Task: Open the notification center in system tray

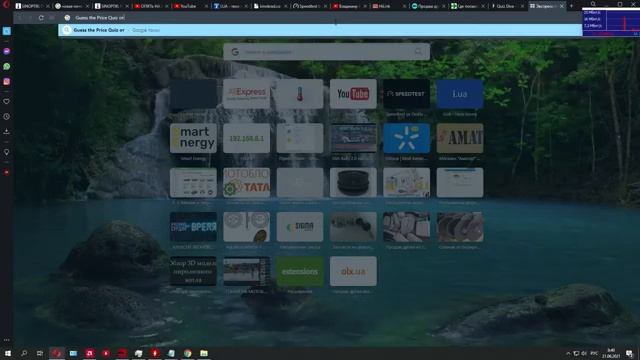Action: [x=629, y=353]
